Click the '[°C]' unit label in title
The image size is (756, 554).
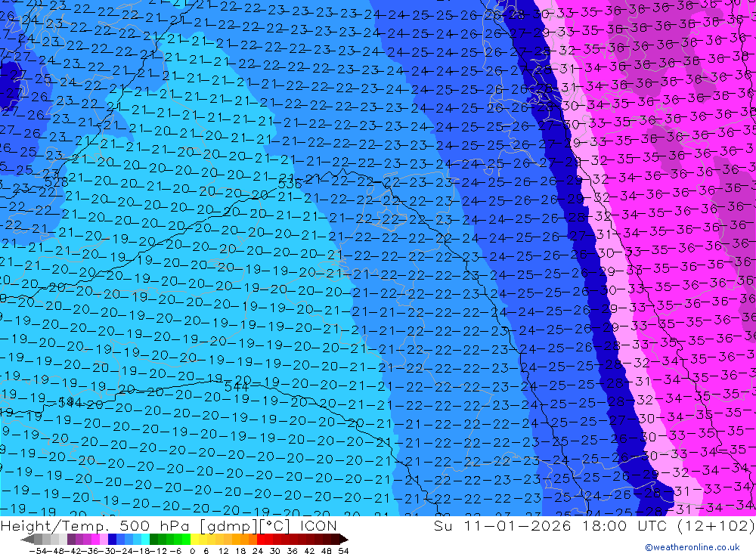point(274,525)
